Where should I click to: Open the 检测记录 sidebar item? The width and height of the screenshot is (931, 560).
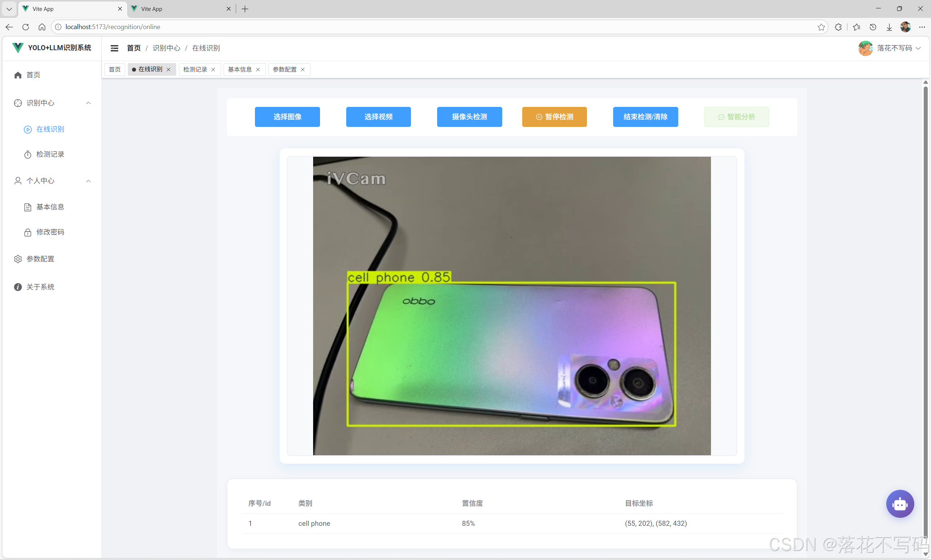50,154
